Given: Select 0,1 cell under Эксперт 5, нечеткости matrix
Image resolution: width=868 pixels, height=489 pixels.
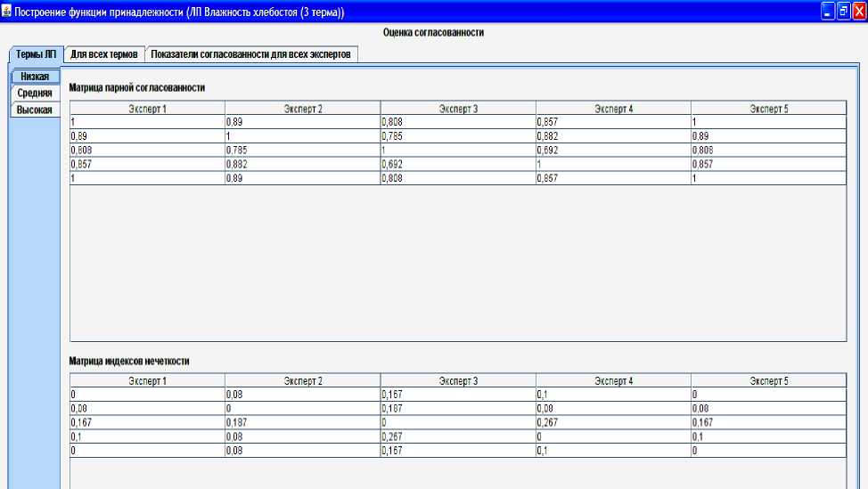Looking at the screenshot, I should pos(769,436).
